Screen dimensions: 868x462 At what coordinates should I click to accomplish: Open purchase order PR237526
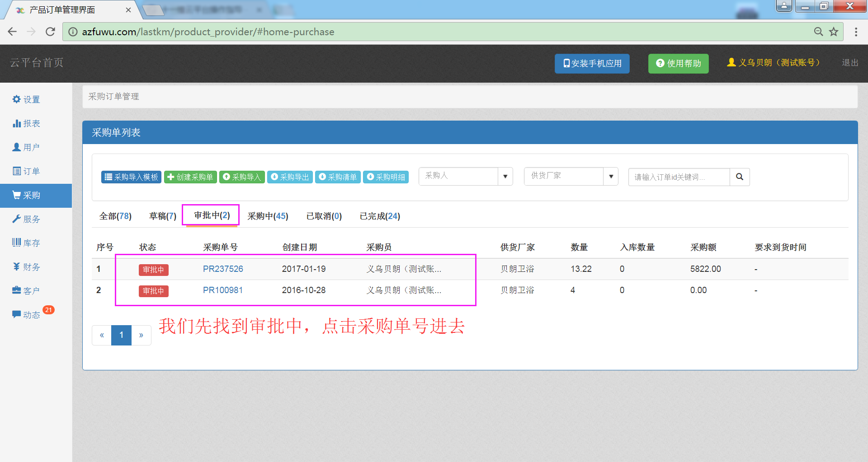point(223,269)
